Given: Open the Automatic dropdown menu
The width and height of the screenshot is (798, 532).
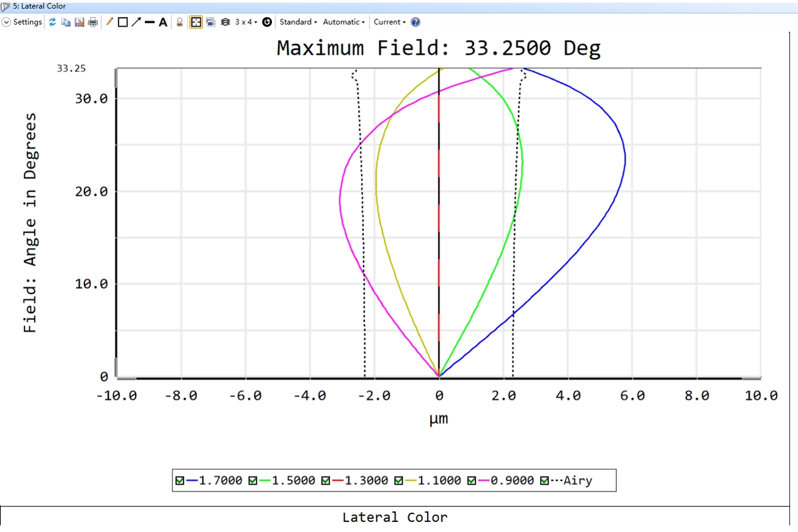Looking at the screenshot, I should (x=344, y=22).
